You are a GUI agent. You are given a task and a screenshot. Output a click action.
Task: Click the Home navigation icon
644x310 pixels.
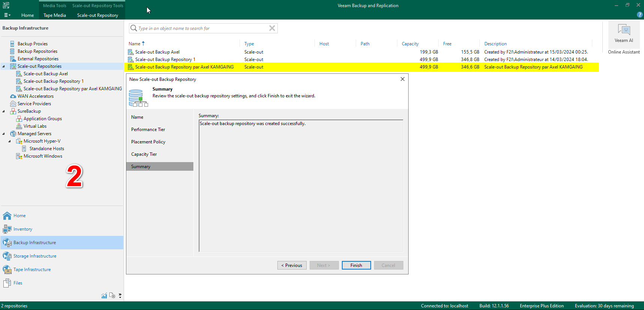pyautogui.click(x=7, y=216)
